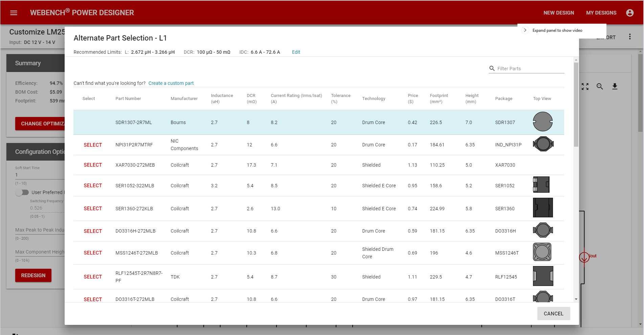Click the search icon beside Filter Parts
Viewport: 644px width, 335px height.
coord(492,68)
